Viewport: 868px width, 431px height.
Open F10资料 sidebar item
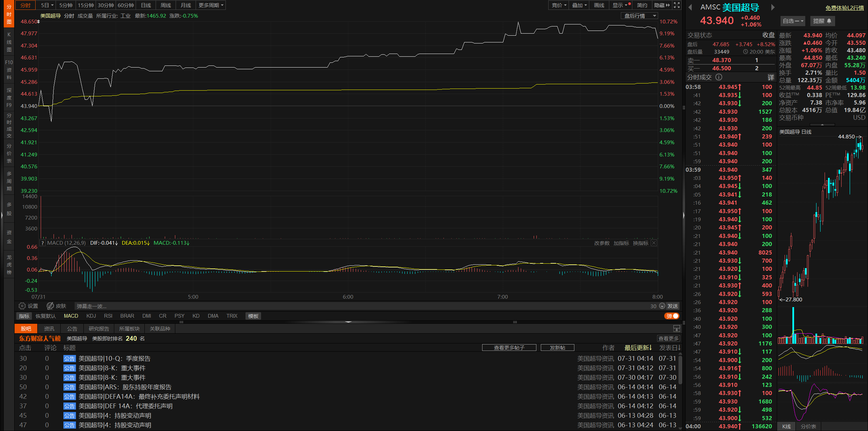click(9, 70)
